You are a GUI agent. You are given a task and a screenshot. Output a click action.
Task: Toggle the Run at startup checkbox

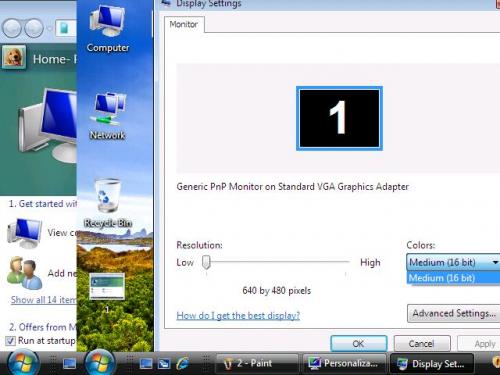tap(11, 341)
